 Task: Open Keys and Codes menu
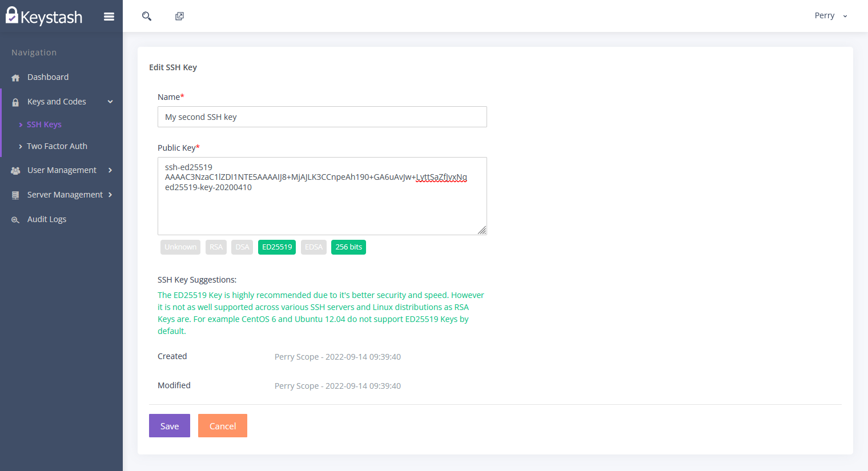(57, 102)
